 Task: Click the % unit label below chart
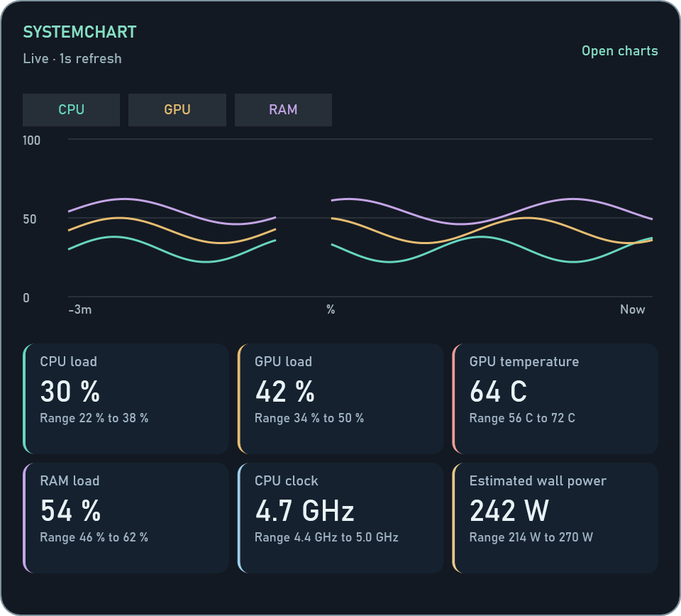pos(331,309)
